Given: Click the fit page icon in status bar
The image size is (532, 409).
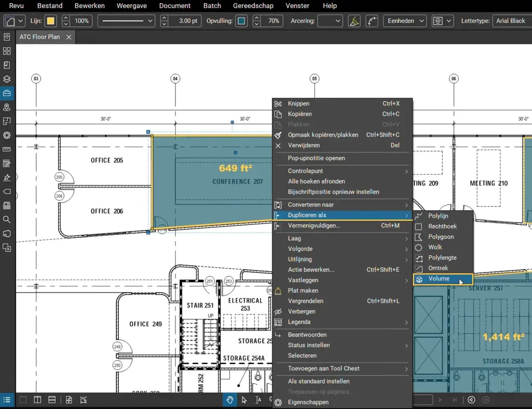Looking at the screenshot, I should click(69, 400).
